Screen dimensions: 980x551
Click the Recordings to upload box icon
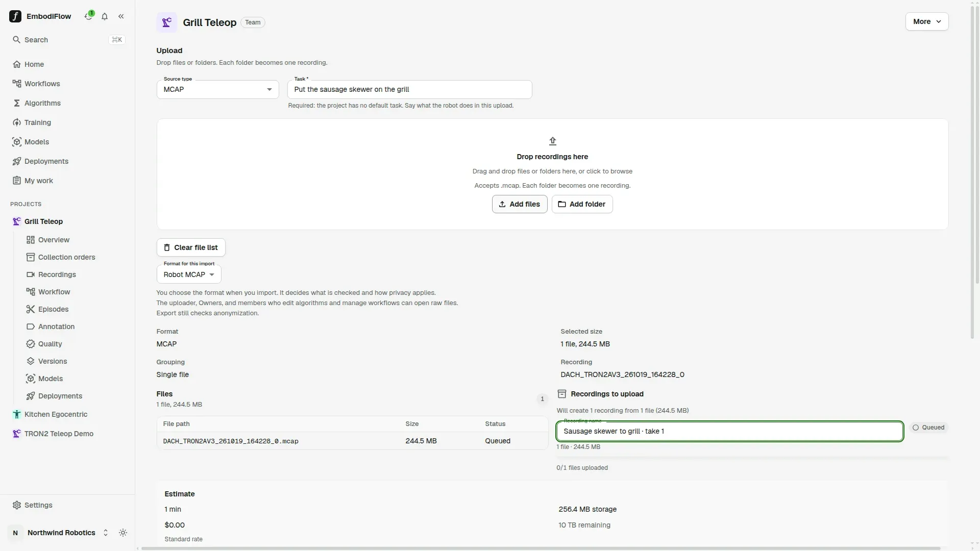point(561,394)
